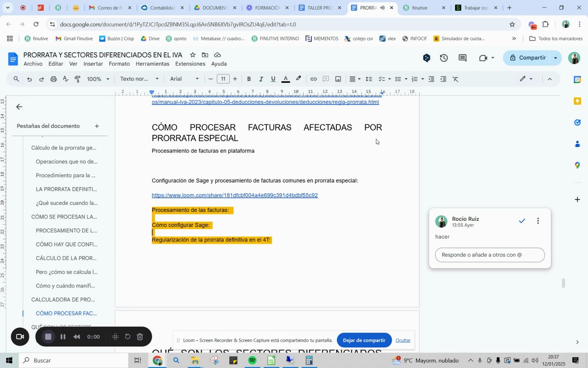Move the document to a folder
This screenshot has height=368, width=588.
(x=205, y=55)
